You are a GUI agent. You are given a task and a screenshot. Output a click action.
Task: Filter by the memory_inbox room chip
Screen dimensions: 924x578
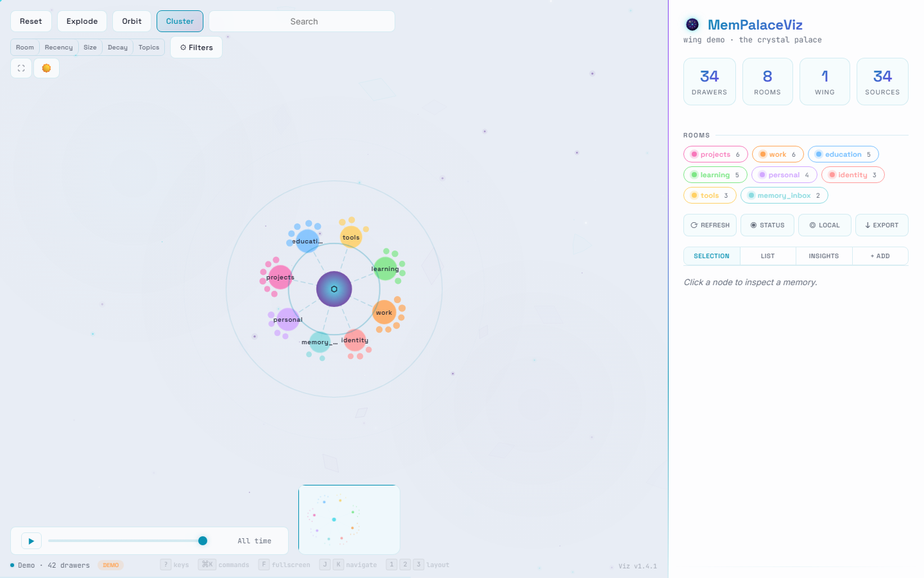click(784, 195)
